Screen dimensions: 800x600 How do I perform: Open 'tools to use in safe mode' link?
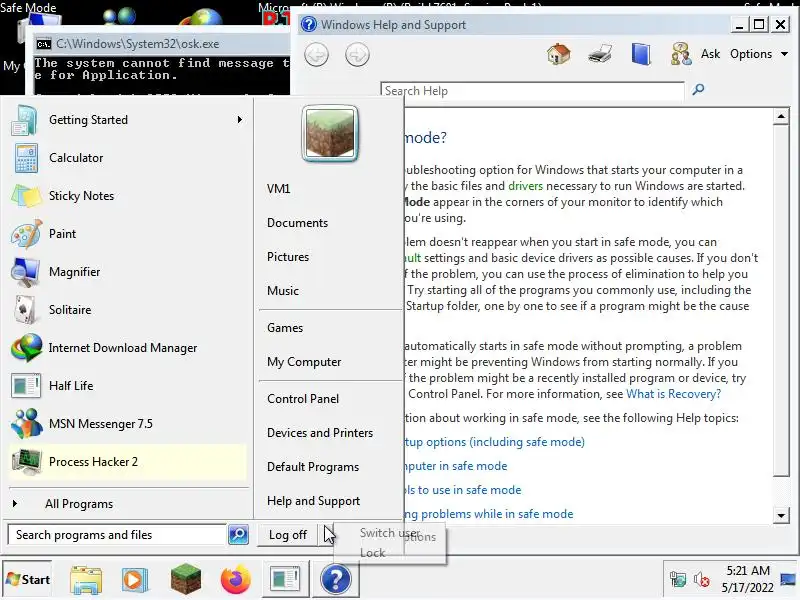(x=462, y=490)
